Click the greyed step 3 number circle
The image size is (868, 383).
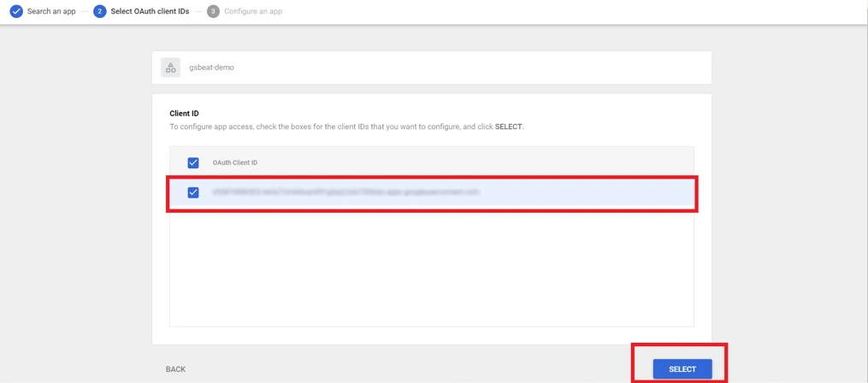tap(213, 11)
